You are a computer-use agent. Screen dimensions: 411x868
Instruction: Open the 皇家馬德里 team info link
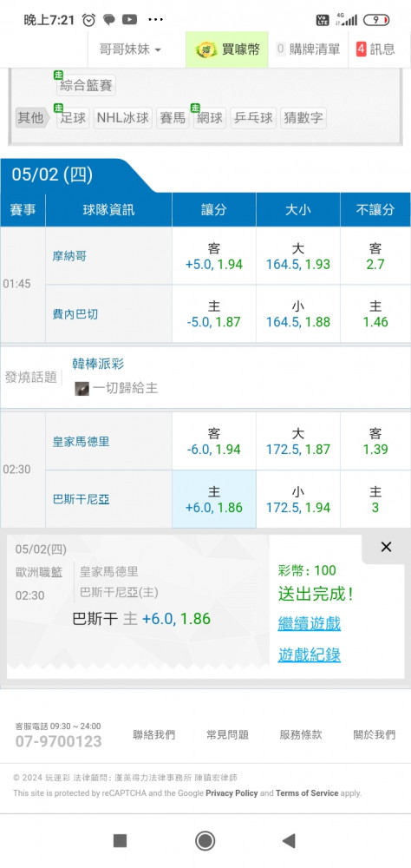point(81,442)
